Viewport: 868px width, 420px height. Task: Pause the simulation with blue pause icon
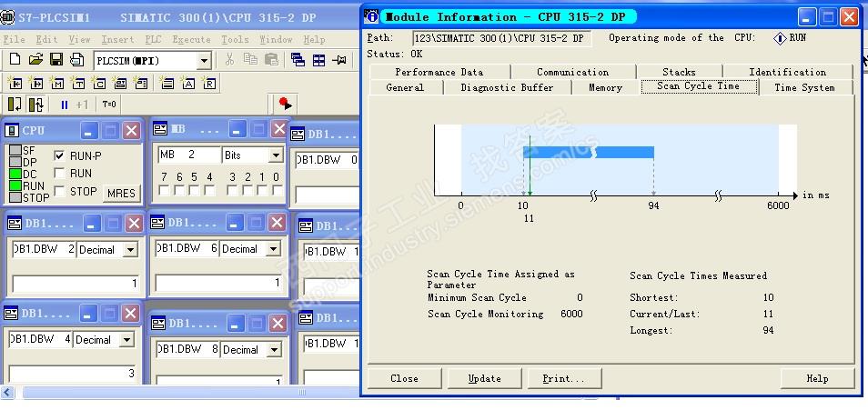pos(65,105)
